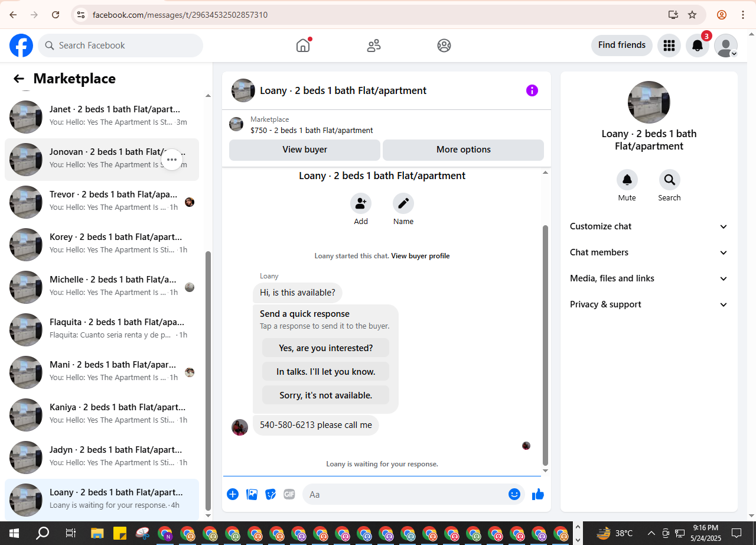
Task: Open Mani's conversation
Action: (x=102, y=372)
